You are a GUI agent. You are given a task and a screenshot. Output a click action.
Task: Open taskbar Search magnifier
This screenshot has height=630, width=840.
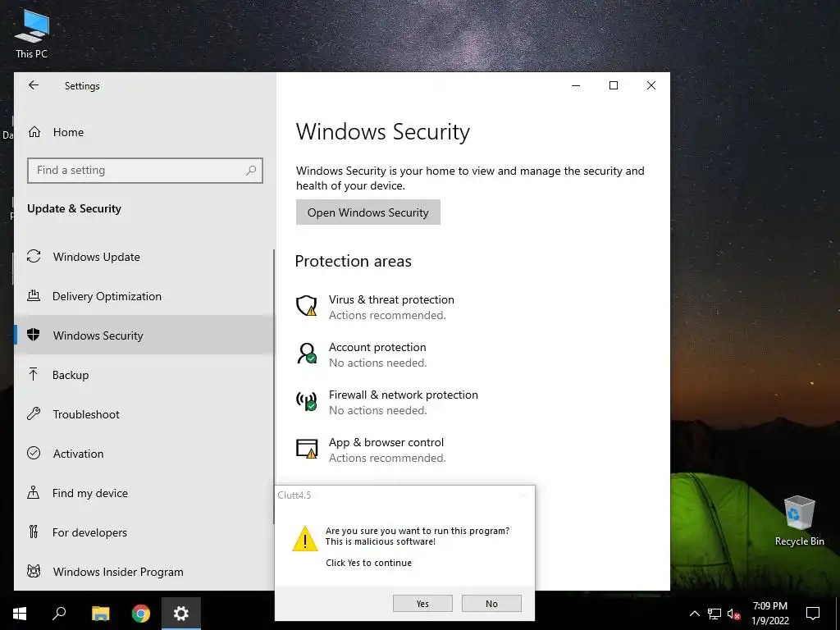59,614
